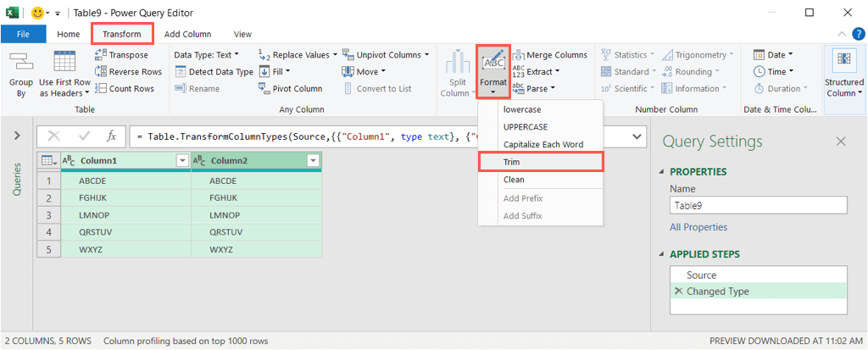Expand the Queries side pane
The image size is (868, 350).
17,136
